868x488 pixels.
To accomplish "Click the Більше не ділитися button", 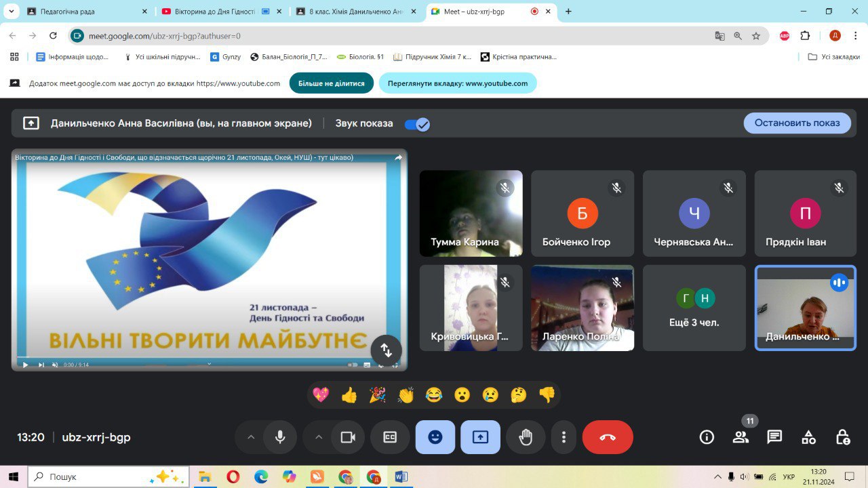I will pos(331,83).
